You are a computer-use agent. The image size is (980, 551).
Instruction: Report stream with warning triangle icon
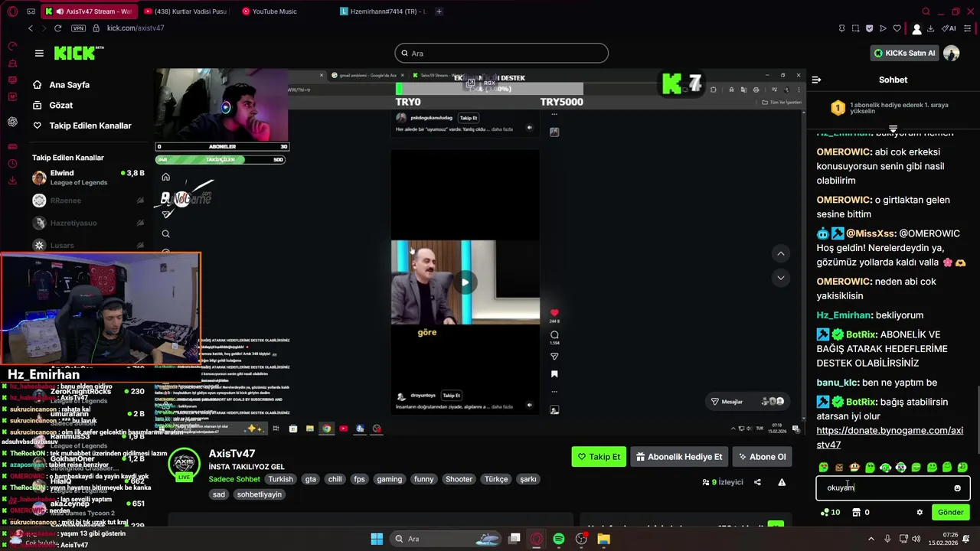782,482
